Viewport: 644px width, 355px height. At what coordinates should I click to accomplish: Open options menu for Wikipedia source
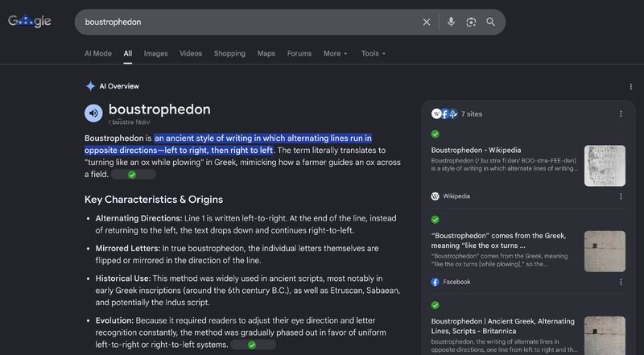621,196
